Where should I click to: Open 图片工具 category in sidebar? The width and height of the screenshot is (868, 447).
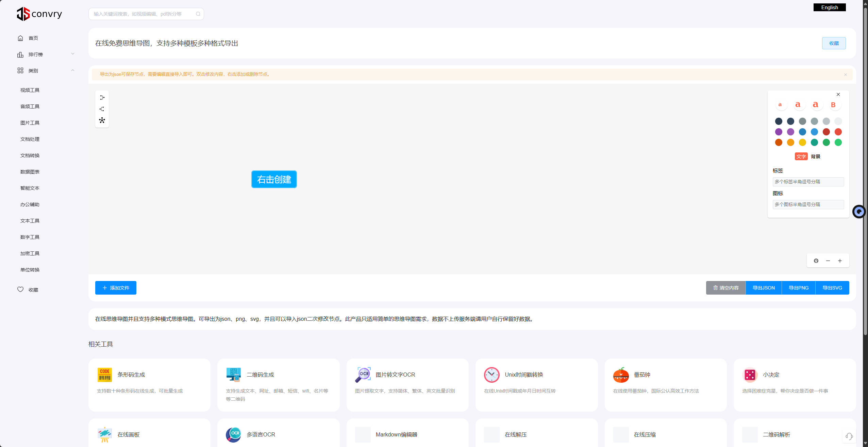click(x=30, y=123)
